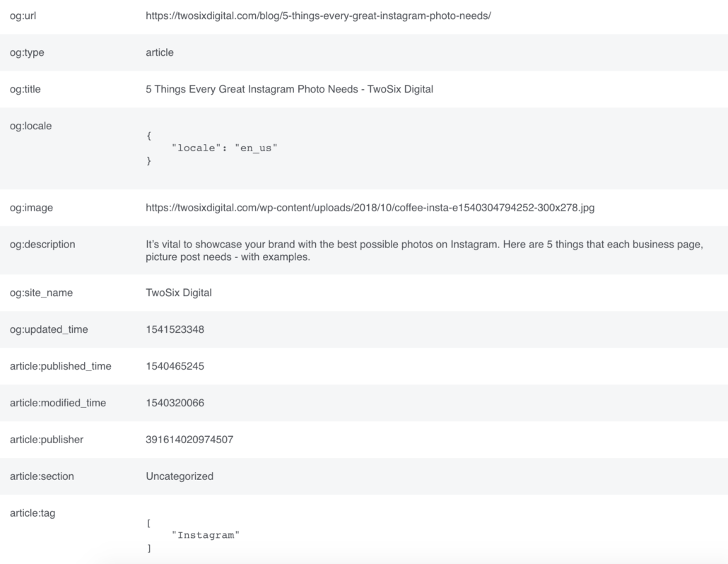Click the og:url property label
Image resolution: width=728 pixels, height=564 pixels.
[x=23, y=16]
